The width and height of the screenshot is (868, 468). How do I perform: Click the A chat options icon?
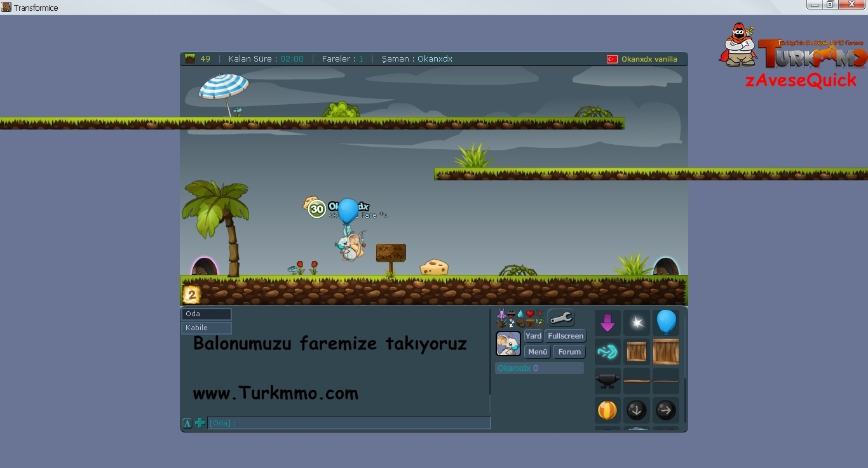coord(187,423)
